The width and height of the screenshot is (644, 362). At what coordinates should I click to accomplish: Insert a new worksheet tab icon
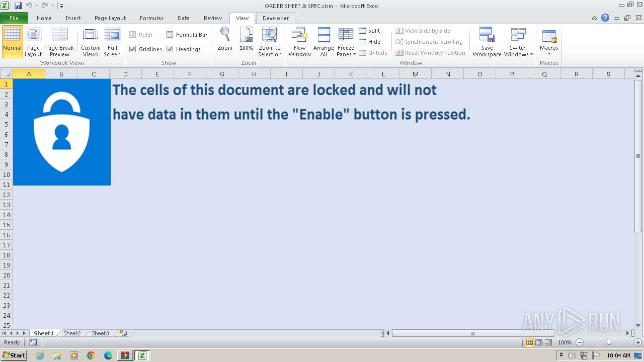[123, 333]
